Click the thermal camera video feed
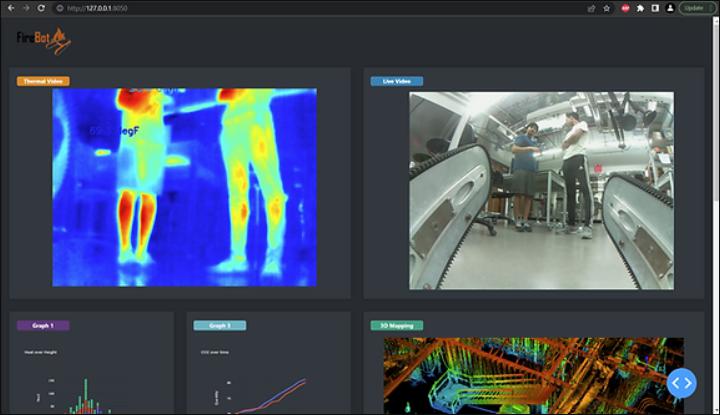The height and width of the screenshot is (415, 720). pyautogui.click(x=184, y=187)
